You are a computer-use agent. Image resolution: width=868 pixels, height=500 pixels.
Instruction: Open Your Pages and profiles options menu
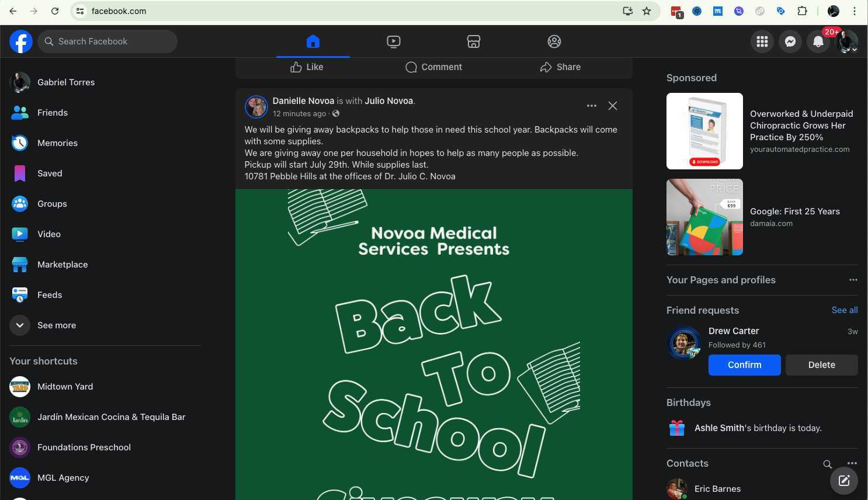click(x=853, y=280)
